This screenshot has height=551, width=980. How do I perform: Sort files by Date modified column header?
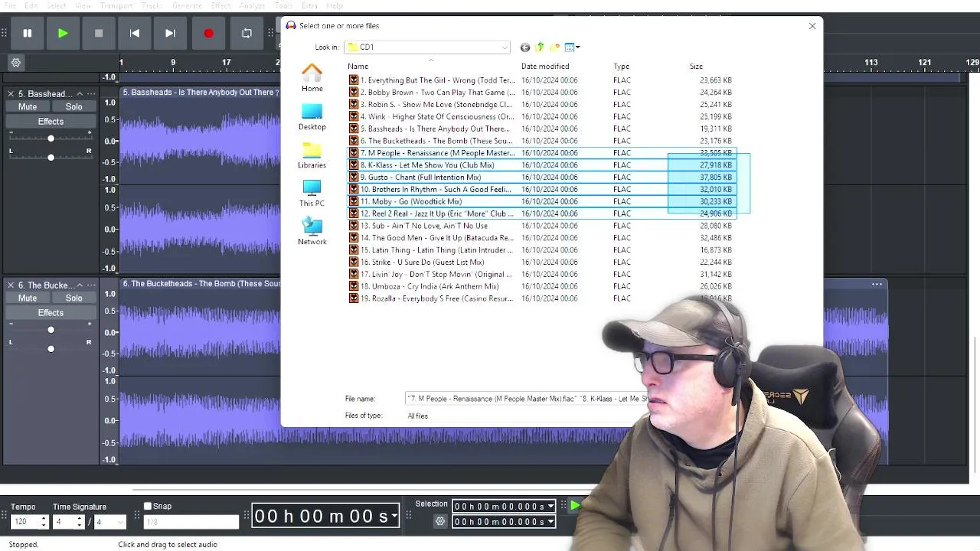tap(545, 66)
